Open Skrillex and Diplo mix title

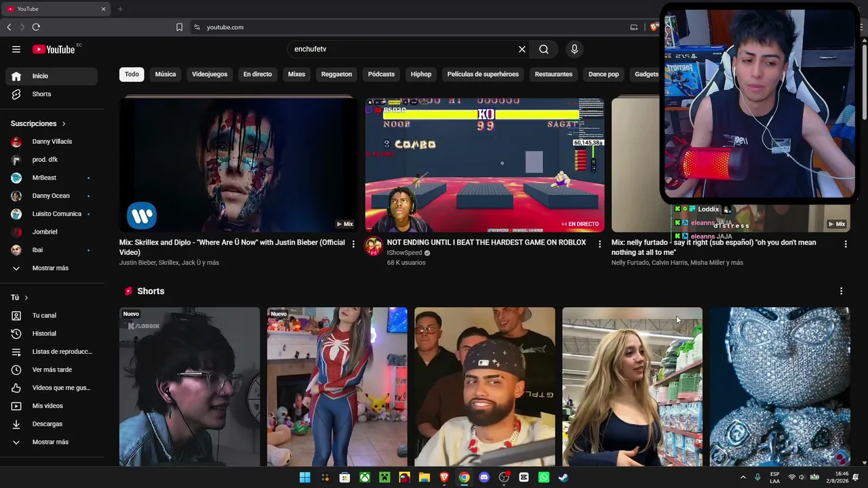point(232,247)
